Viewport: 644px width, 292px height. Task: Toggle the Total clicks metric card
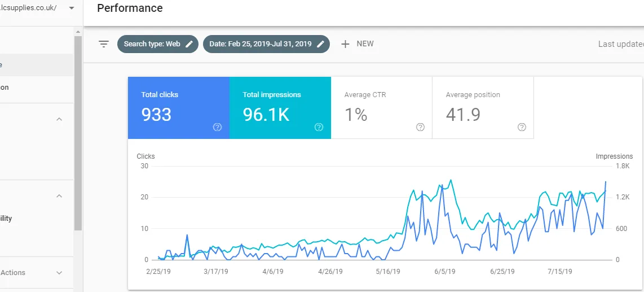(179, 108)
